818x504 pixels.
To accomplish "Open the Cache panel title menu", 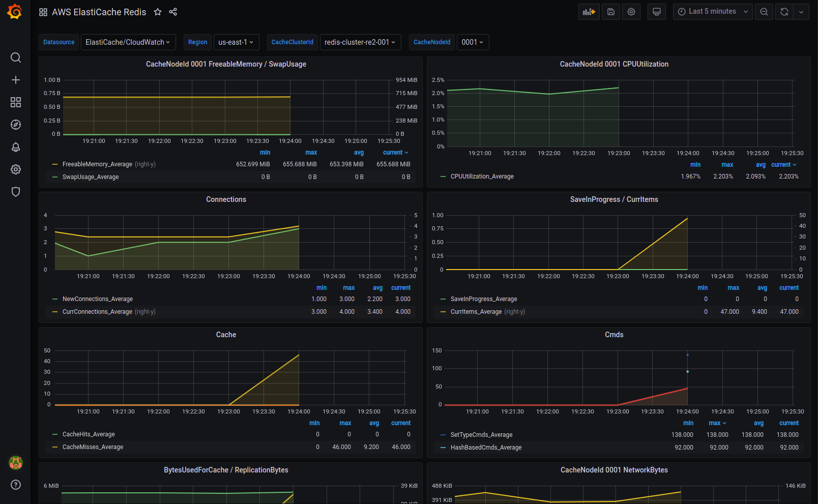I will 226,335.
